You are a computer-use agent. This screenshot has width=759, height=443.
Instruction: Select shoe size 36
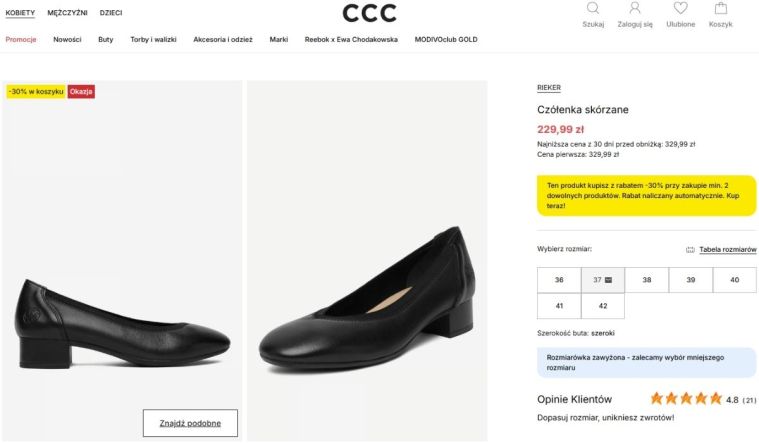pyautogui.click(x=559, y=280)
